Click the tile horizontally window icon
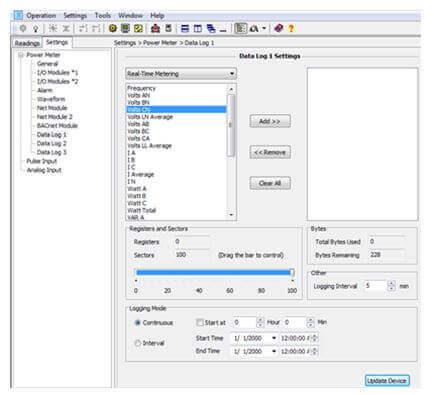Image resolution: width=434 pixels, height=395 pixels. click(185, 29)
